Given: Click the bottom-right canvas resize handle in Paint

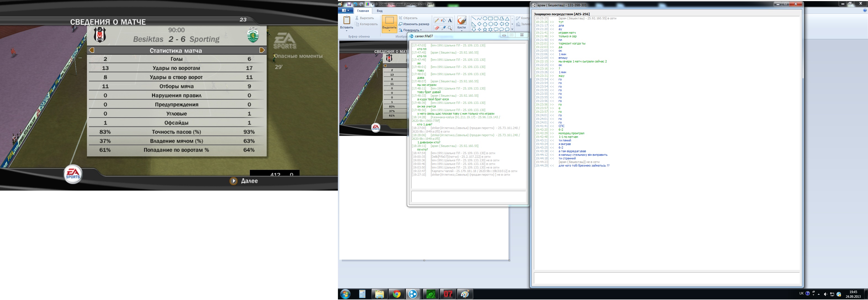Looking at the screenshot, I should (509, 260).
